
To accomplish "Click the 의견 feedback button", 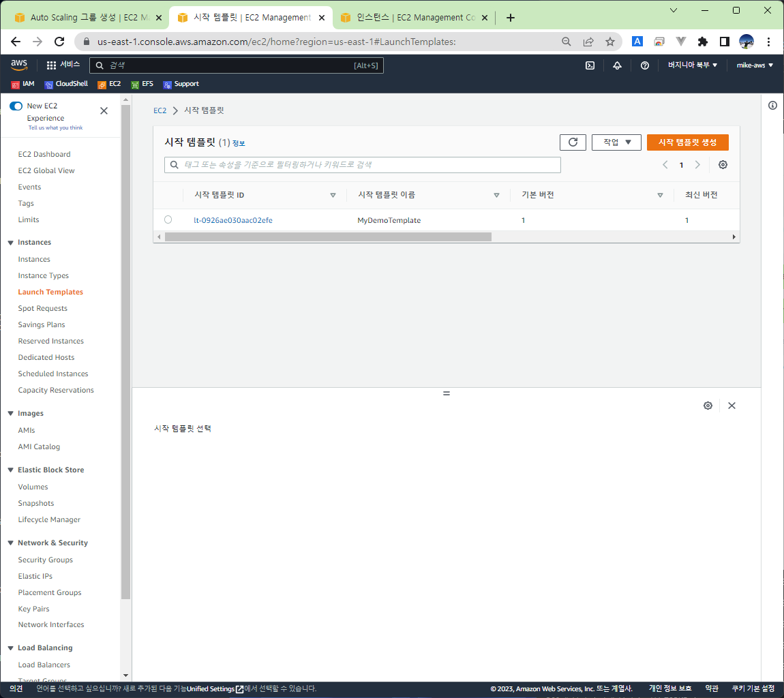I will click(x=16, y=689).
